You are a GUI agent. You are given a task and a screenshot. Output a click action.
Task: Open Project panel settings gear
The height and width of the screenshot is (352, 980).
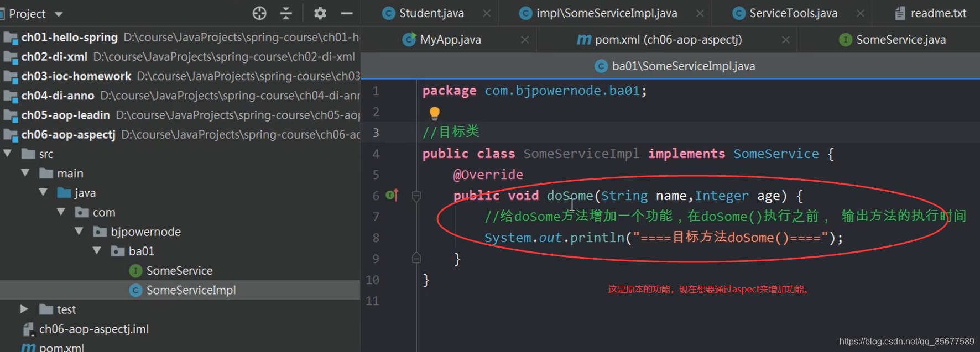point(320,13)
